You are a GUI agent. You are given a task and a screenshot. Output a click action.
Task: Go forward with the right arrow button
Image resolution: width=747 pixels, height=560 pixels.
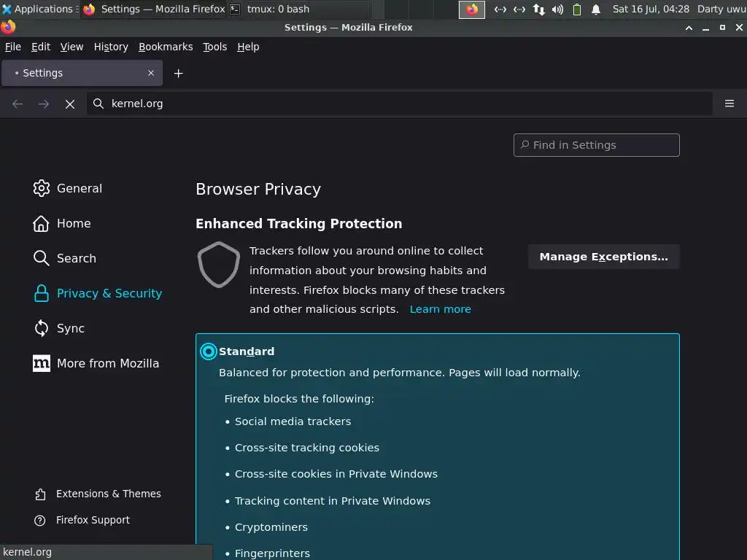(44, 104)
